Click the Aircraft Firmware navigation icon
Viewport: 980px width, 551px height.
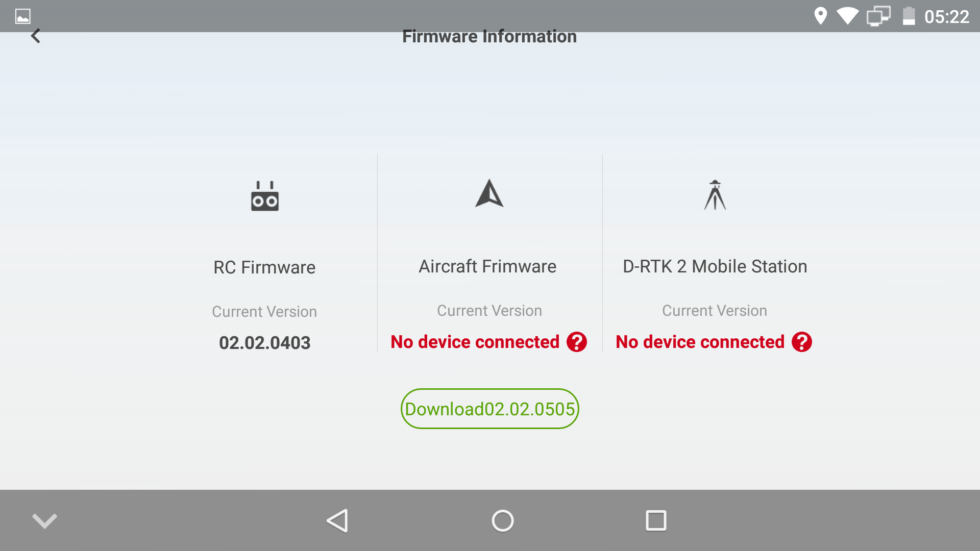(x=489, y=195)
